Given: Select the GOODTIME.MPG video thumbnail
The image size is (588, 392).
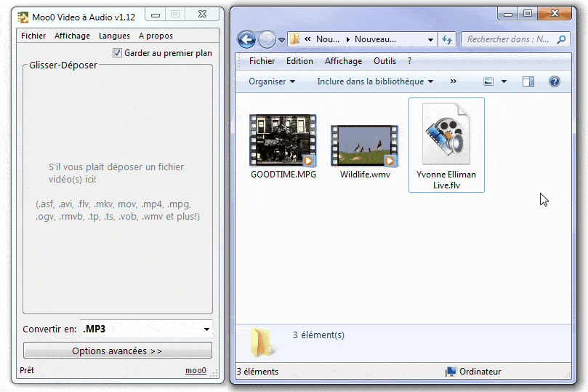Looking at the screenshot, I should [283, 140].
